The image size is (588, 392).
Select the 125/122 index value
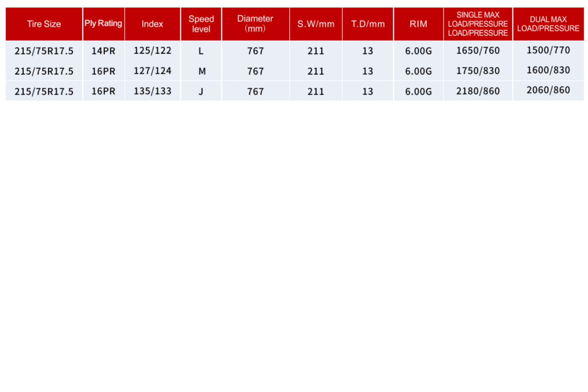(x=152, y=51)
